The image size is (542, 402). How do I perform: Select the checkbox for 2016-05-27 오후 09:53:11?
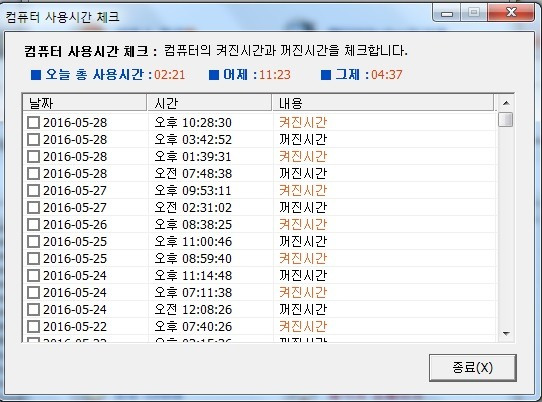(34, 190)
